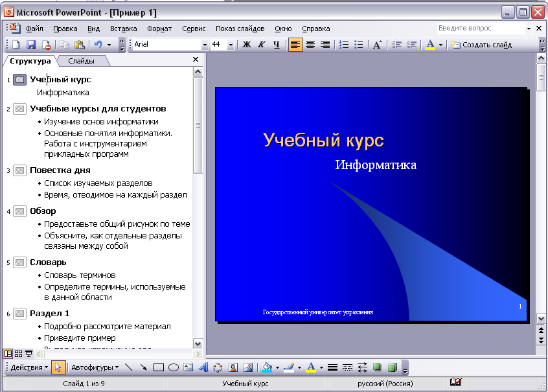Open the Сервис menu

[194, 29]
